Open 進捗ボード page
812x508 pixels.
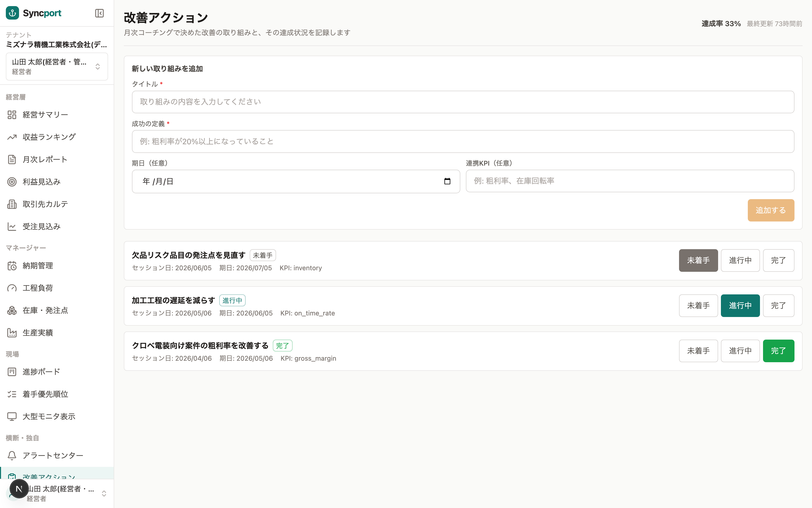pos(57,372)
